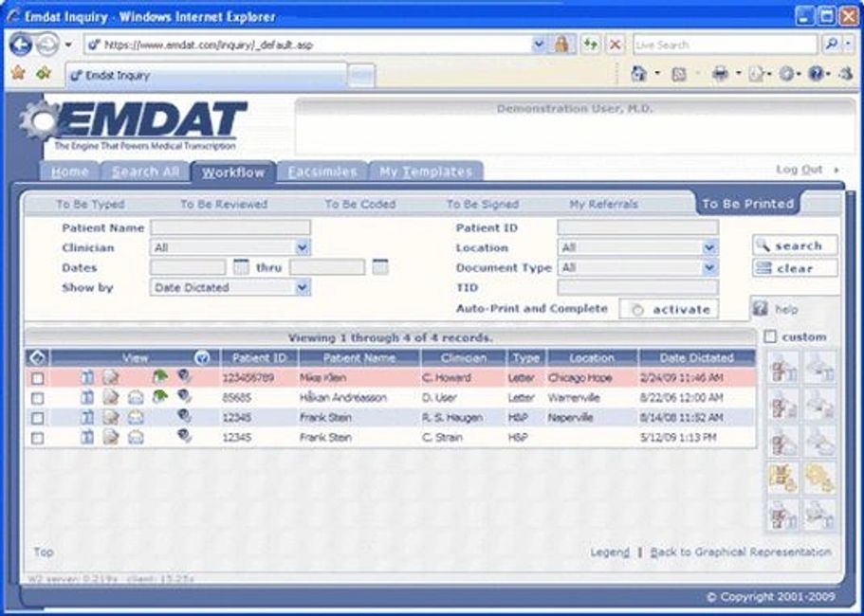
Task: Click the blue book icon in C. Strain's row
Action: tap(87, 437)
